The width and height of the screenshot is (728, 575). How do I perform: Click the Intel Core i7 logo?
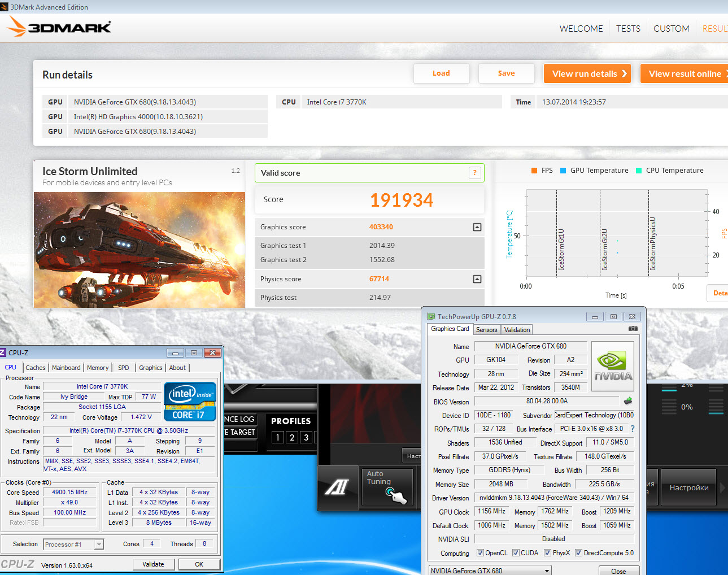(190, 402)
